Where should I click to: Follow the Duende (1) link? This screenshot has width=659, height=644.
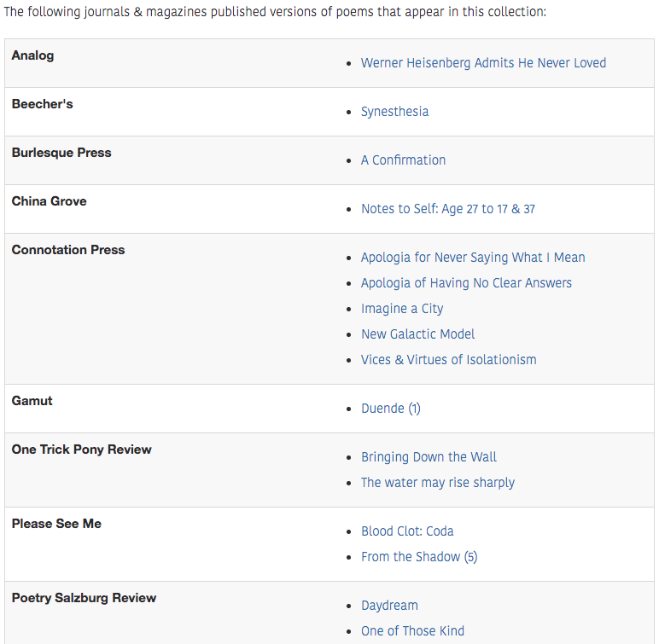390,409
